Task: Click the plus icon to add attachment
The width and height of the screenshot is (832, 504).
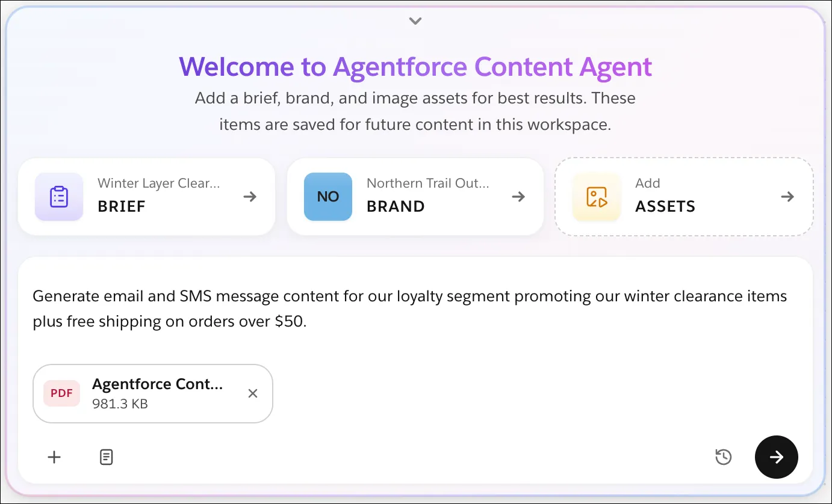Action: pos(54,457)
